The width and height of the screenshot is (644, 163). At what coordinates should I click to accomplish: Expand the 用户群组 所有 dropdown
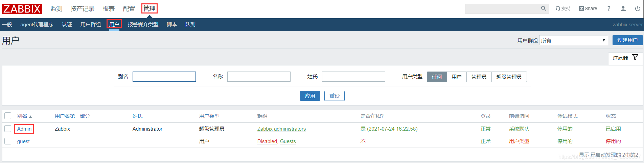[573, 40]
